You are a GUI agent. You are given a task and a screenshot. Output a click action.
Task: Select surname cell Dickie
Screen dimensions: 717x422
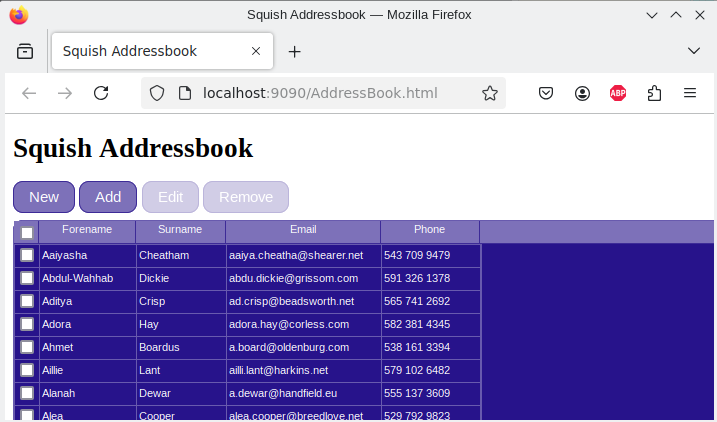click(181, 278)
